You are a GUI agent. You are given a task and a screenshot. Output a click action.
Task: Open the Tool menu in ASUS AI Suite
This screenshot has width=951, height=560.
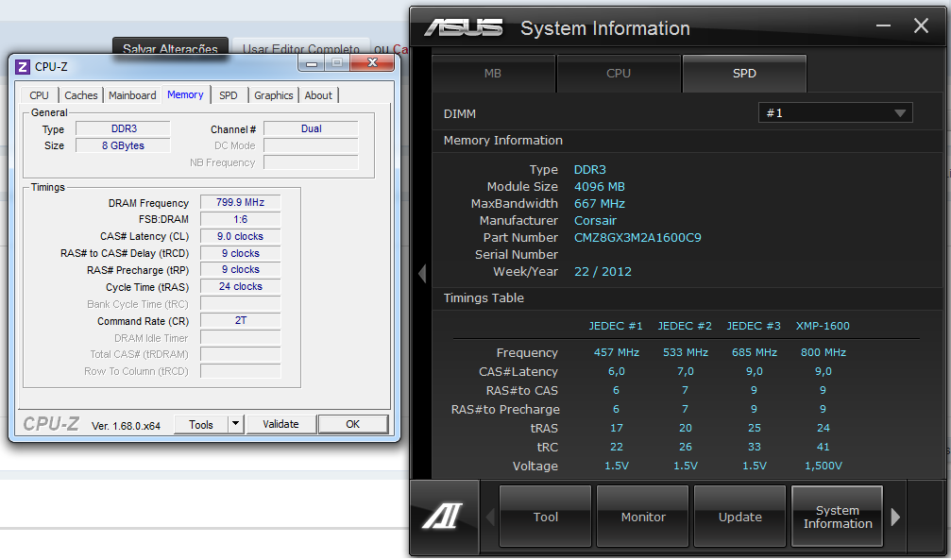pyautogui.click(x=545, y=517)
